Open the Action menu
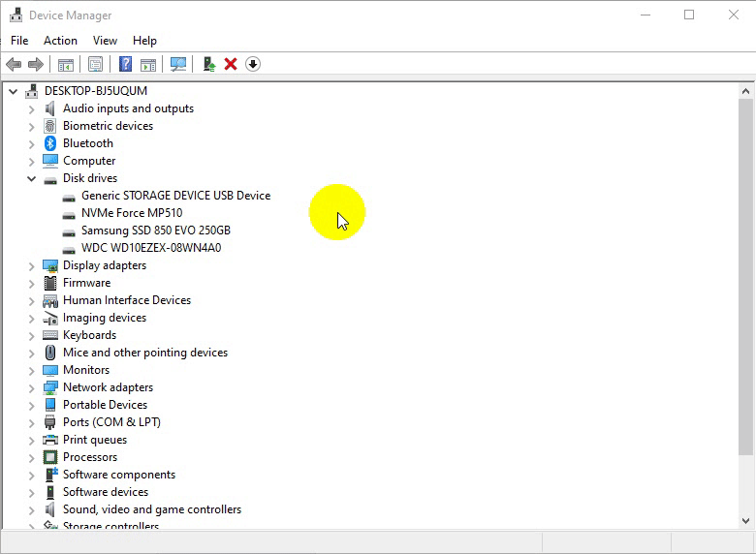756x554 pixels. 60,41
